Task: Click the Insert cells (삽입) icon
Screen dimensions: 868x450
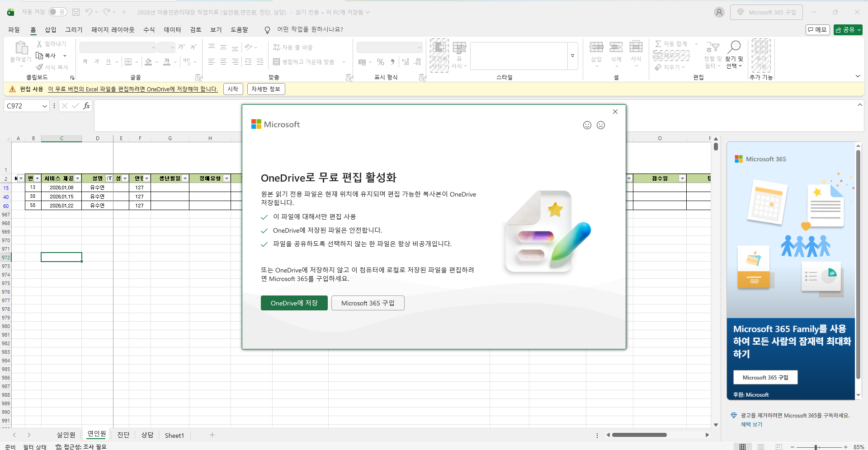Action: (x=596, y=47)
